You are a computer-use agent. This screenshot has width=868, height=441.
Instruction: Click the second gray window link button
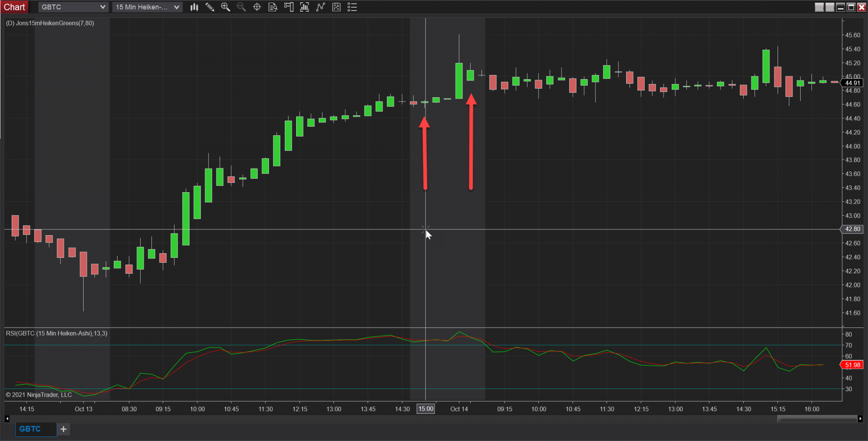point(830,7)
